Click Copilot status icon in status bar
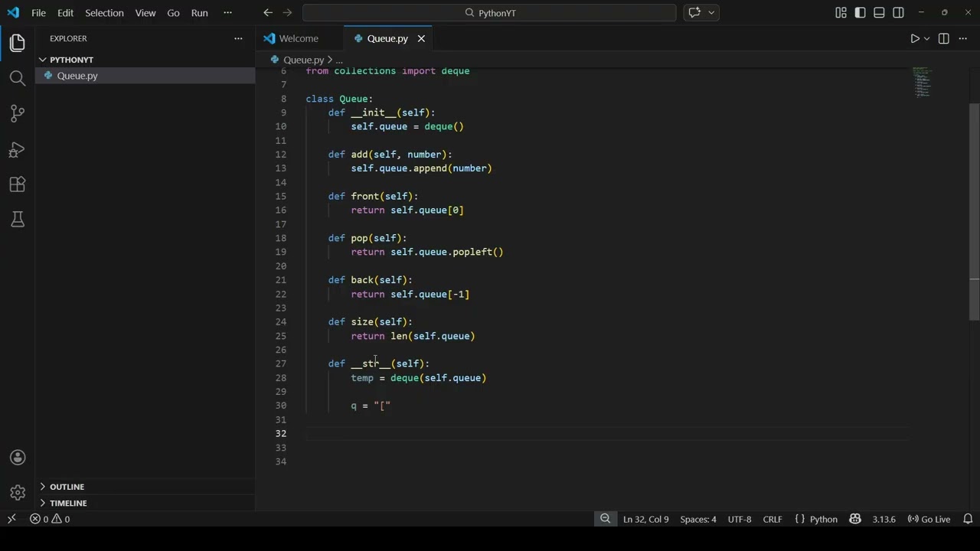Image resolution: width=980 pixels, height=551 pixels. pyautogui.click(x=855, y=519)
